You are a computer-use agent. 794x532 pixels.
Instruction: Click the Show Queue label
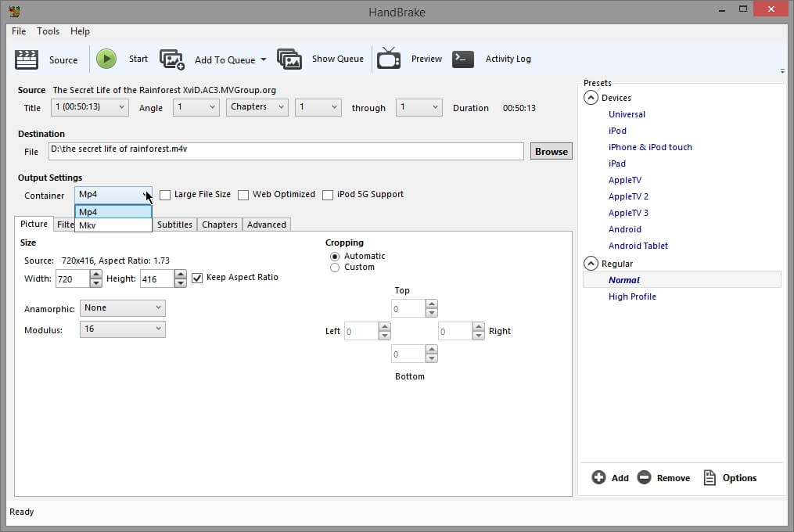coord(338,59)
